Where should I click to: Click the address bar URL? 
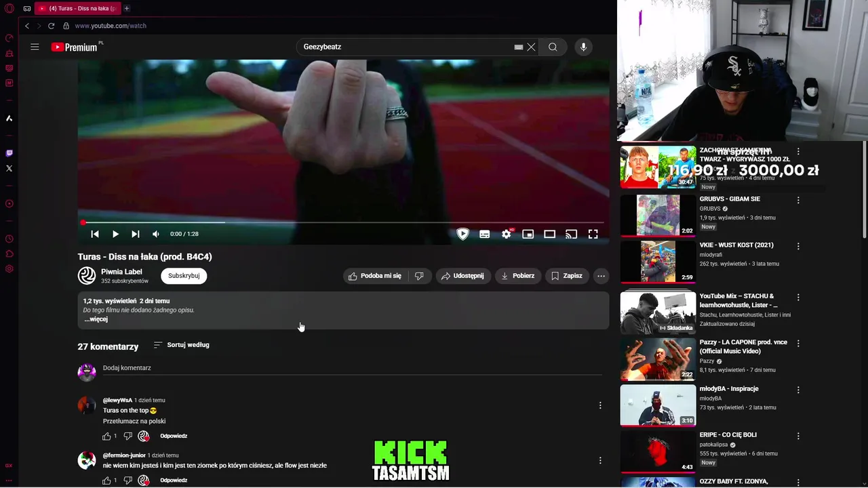(x=111, y=26)
